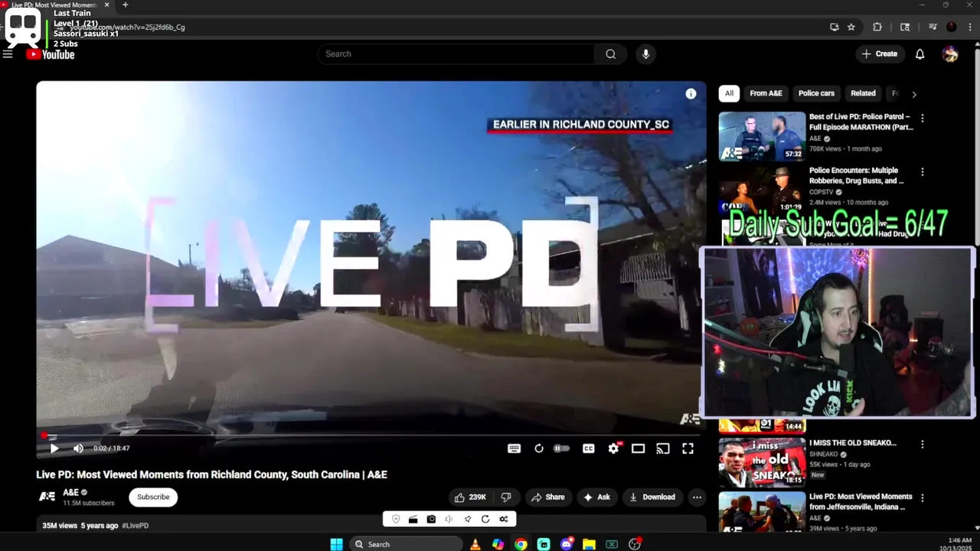Toggle the autoplay switch in the player
The image size is (980, 551).
point(562,448)
